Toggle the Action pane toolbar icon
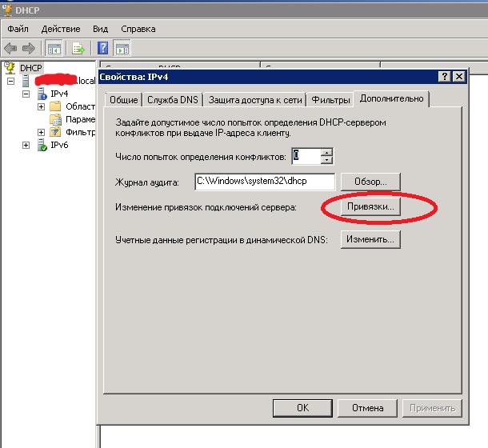This screenshot has height=448, width=488. pos(122,48)
